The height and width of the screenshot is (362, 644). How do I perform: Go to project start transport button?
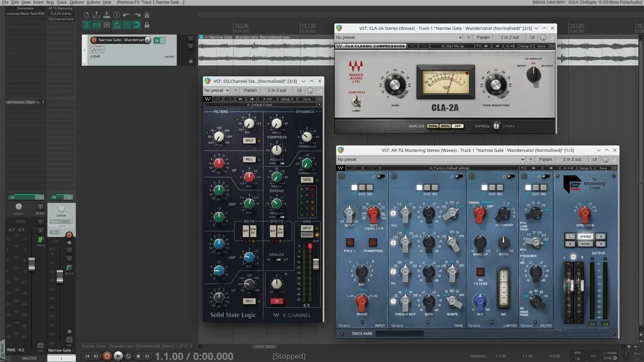pyautogui.click(x=87, y=356)
